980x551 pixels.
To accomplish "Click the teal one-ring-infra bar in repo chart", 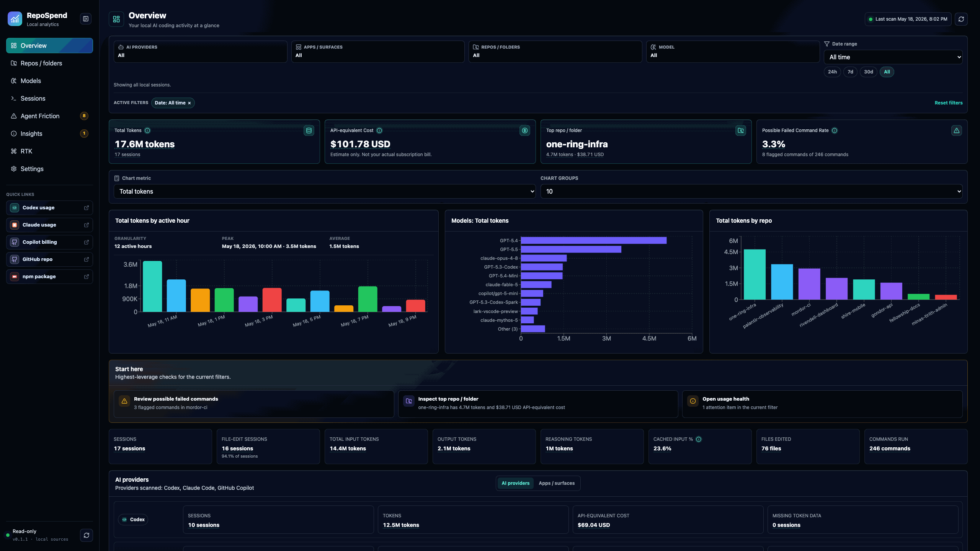I will tap(755, 274).
